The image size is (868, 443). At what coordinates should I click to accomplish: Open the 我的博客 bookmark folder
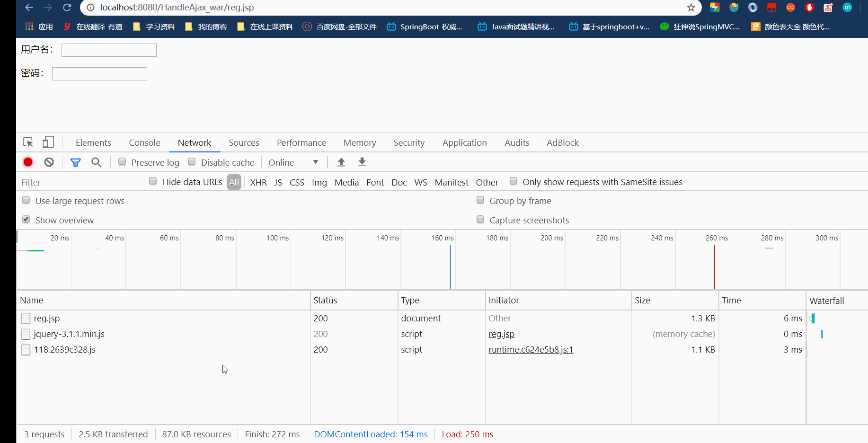point(206,27)
